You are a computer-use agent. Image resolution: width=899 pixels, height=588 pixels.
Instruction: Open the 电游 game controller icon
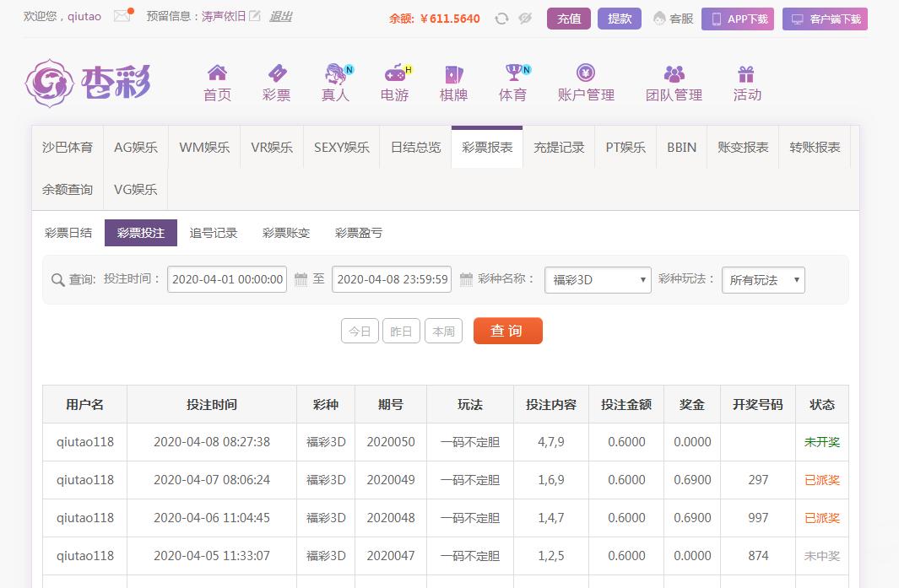pyautogui.click(x=394, y=73)
